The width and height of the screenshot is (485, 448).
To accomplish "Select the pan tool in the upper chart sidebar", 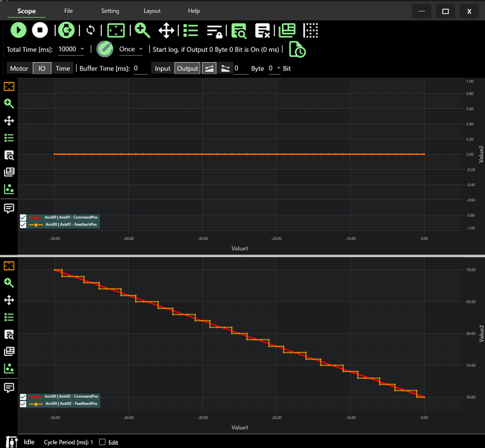I will click(9, 121).
